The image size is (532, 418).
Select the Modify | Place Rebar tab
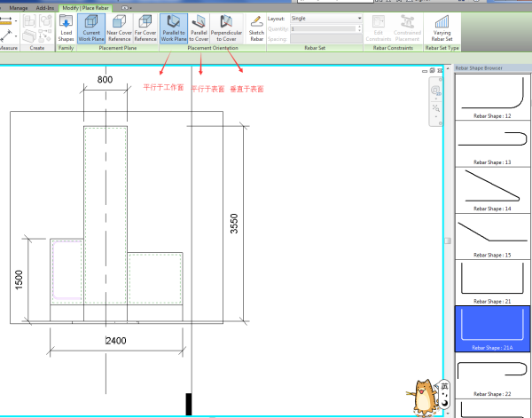click(x=85, y=8)
